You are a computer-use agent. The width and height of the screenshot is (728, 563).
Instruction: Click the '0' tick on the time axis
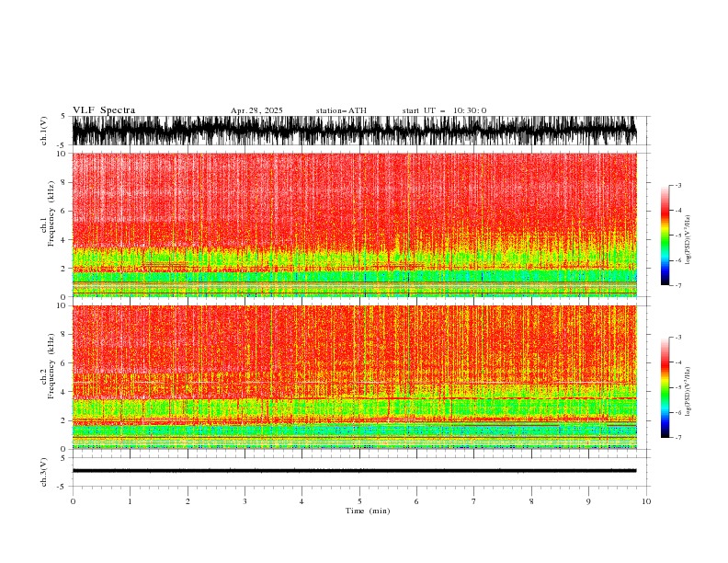(x=73, y=501)
